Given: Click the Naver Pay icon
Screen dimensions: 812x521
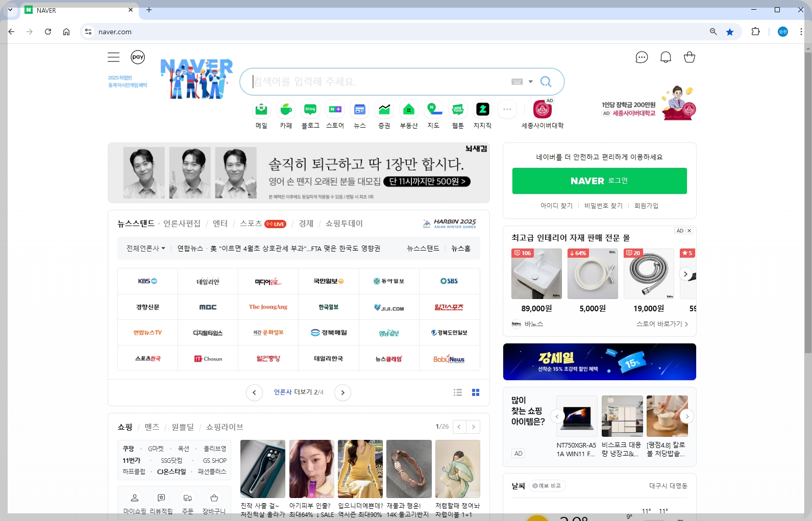Looking at the screenshot, I should [138, 57].
